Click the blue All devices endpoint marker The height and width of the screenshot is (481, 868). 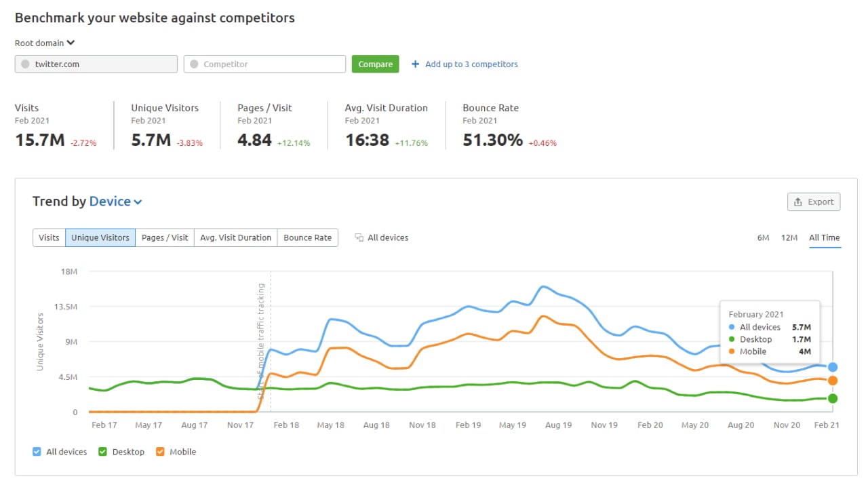click(833, 367)
